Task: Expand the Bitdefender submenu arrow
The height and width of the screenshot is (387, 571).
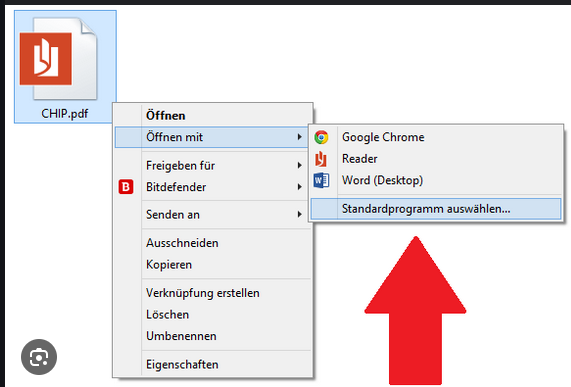Action: (x=299, y=187)
